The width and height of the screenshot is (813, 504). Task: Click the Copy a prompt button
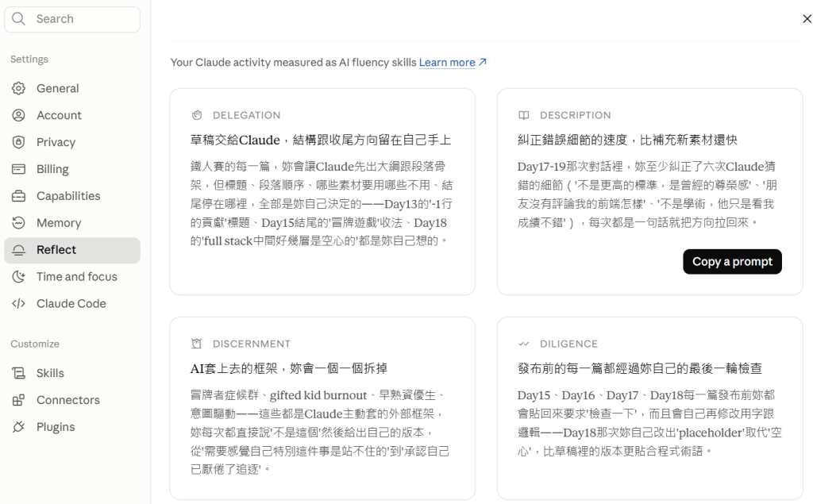pyautogui.click(x=732, y=262)
